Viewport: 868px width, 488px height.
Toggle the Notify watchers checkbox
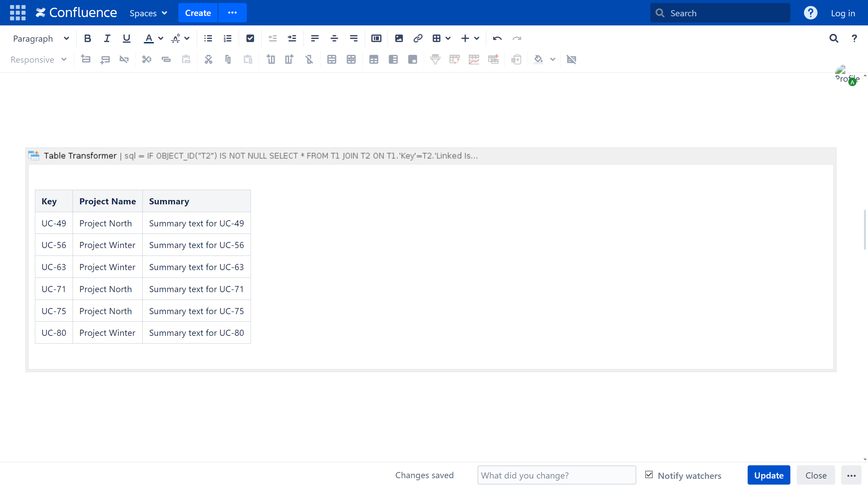point(649,475)
